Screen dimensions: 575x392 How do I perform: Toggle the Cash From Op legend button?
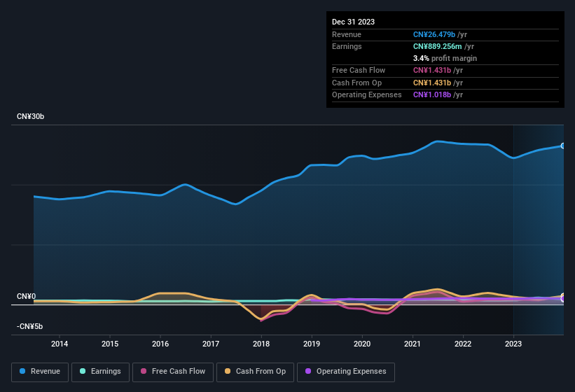[255, 372]
